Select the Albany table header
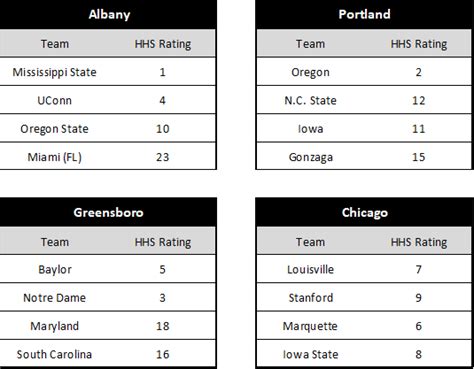The image size is (474, 369). 108,14
